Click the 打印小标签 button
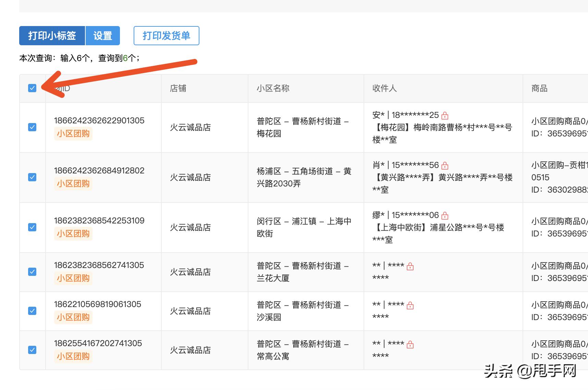Viewport: 588px width, 390px height. (52, 35)
